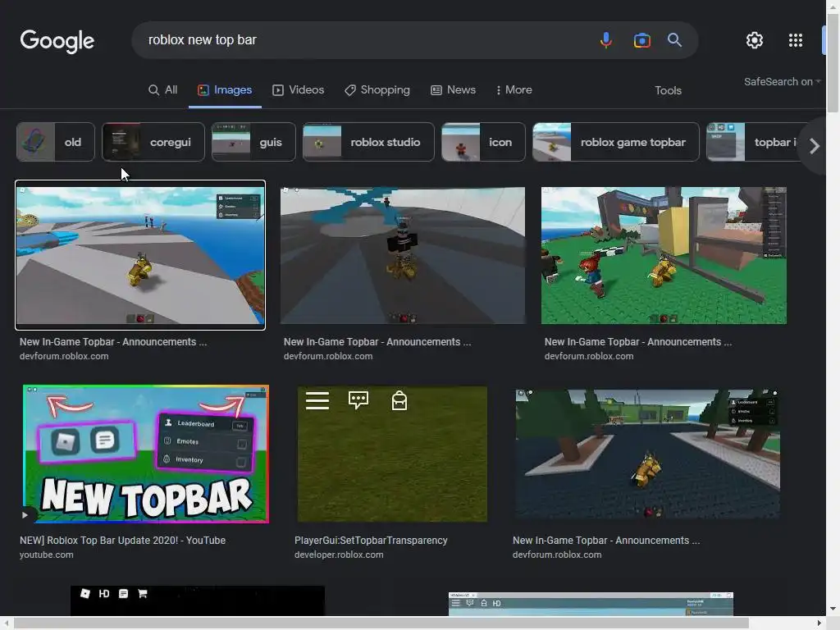Image resolution: width=840 pixels, height=630 pixels.
Task: Click the third result's 'New In-Game Topbar' title
Action: coord(638,342)
